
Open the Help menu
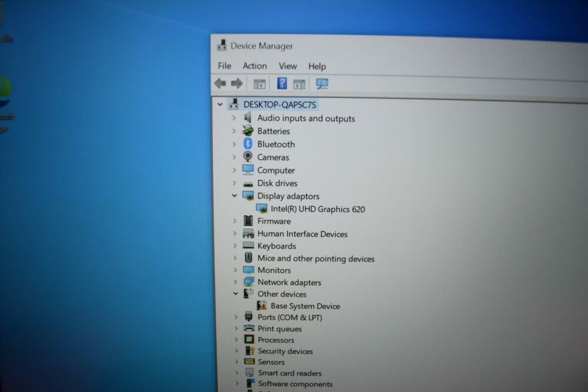tap(317, 66)
